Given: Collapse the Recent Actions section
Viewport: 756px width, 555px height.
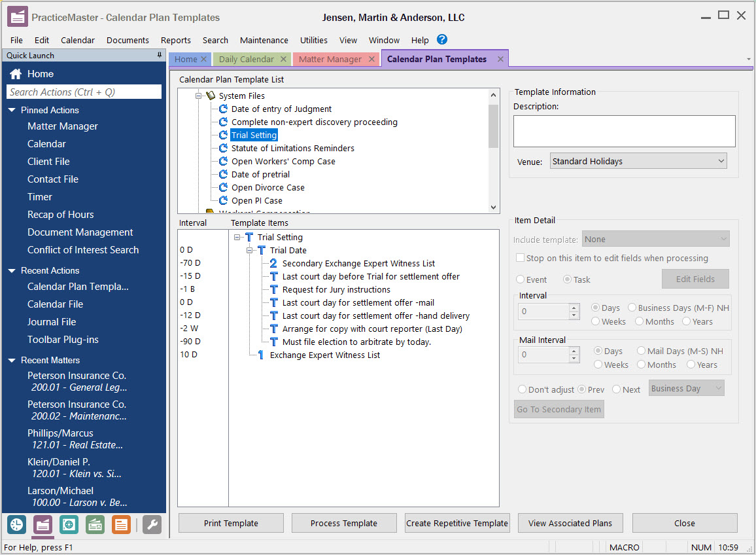Looking at the screenshot, I should coord(12,271).
